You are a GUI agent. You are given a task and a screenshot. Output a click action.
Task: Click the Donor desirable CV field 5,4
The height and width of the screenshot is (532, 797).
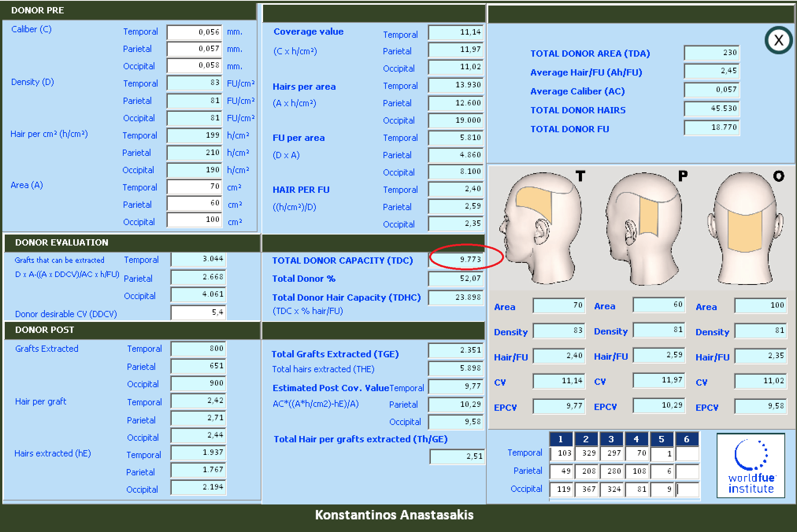[198, 312]
